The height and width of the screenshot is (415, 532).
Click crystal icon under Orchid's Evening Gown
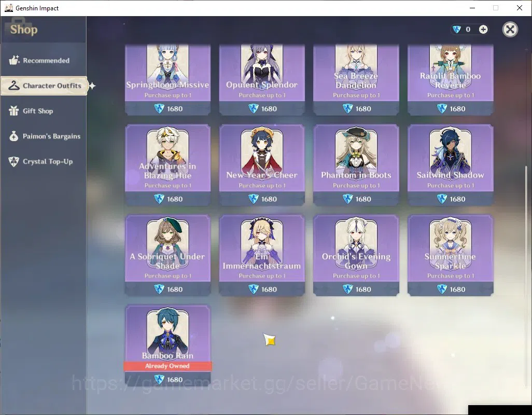click(x=348, y=289)
